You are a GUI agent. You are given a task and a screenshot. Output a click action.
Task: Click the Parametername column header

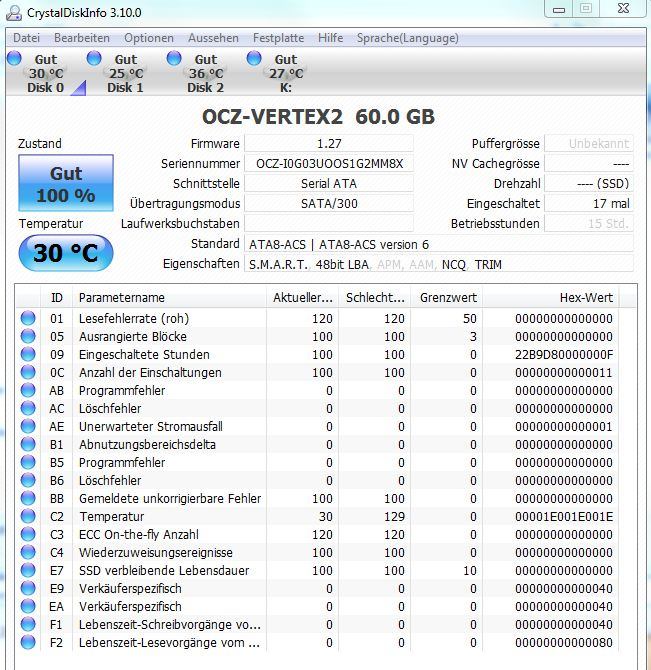[x=169, y=297]
